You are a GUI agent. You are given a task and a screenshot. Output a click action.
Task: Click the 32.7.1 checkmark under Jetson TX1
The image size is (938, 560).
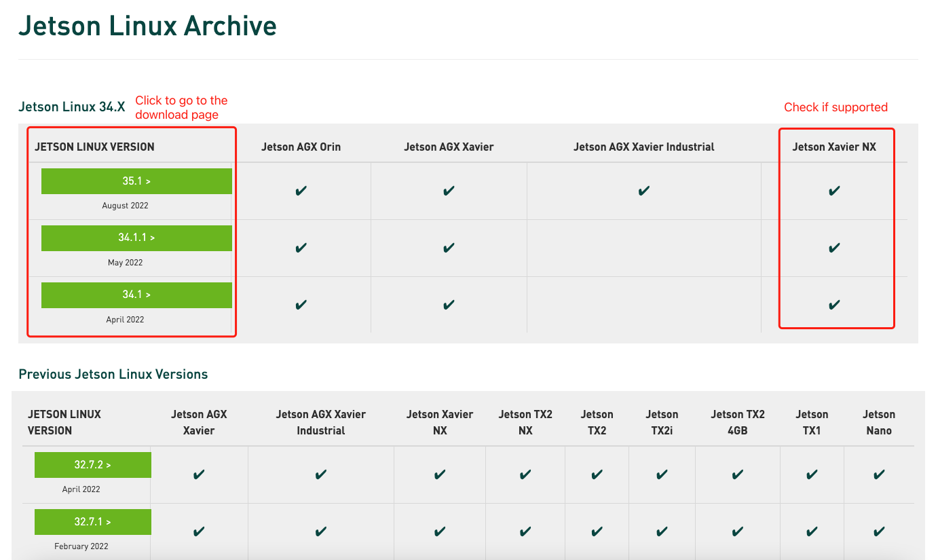point(812,531)
